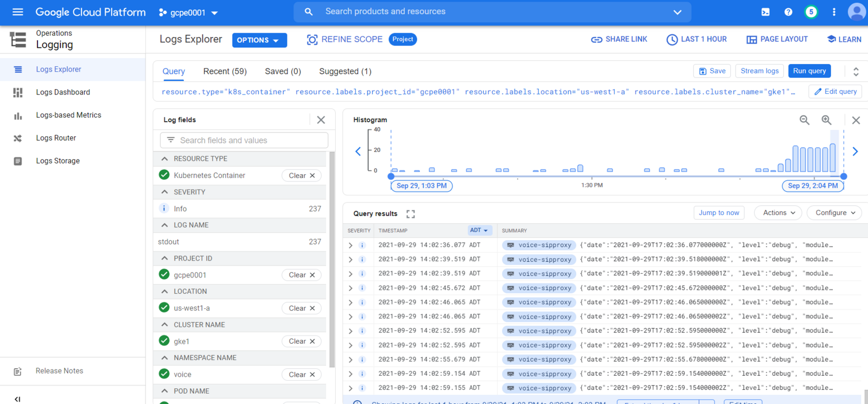Image resolution: width=868 pixels, height=404 pixels.
Task: Change timezone via ADT dropdown
Action: point(480,230)
